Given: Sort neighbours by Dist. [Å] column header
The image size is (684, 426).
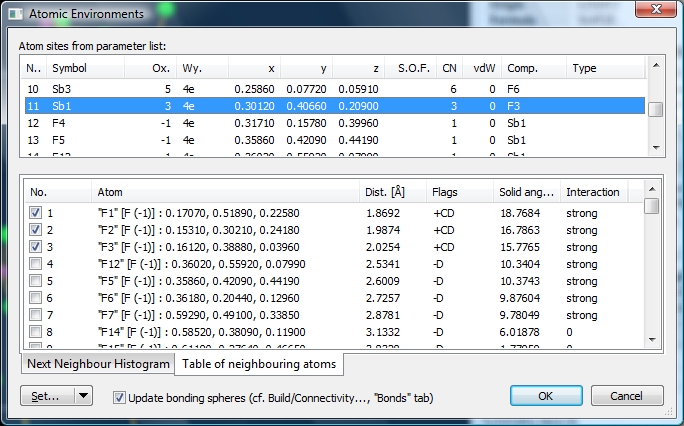Looking at the screenshot, I should click(x=391, y=191).
